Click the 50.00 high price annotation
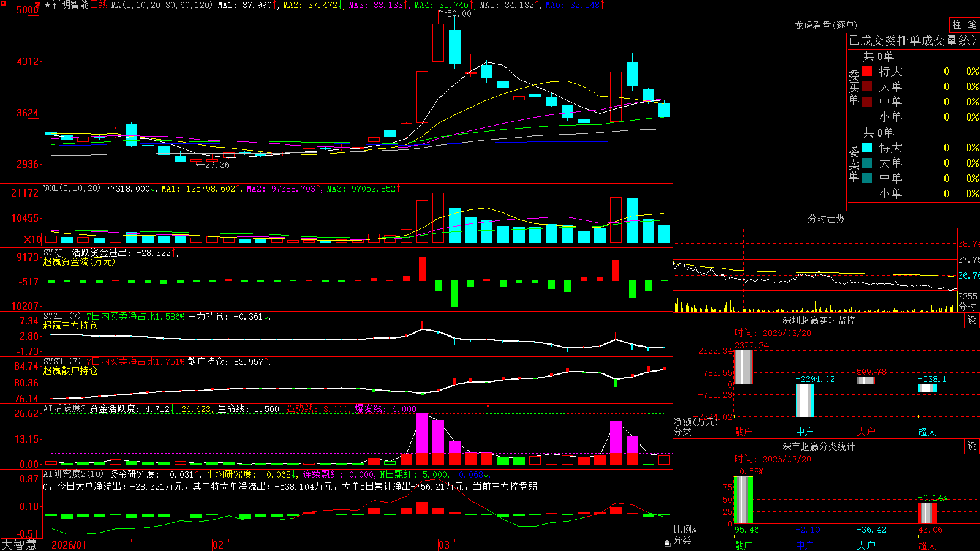Image resolution: width=980 pixels, height=551 pixels. coord(459,13)
